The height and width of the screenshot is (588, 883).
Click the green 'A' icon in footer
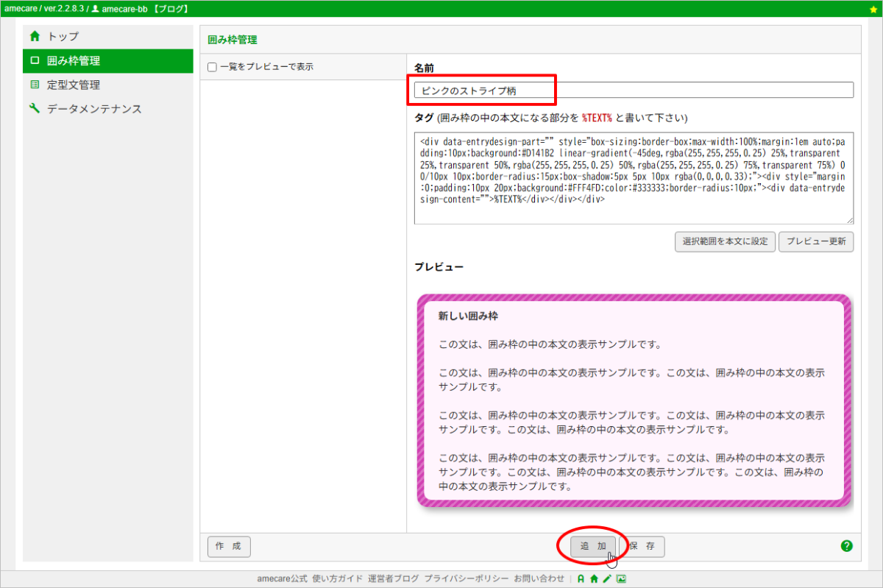(581, 579)
